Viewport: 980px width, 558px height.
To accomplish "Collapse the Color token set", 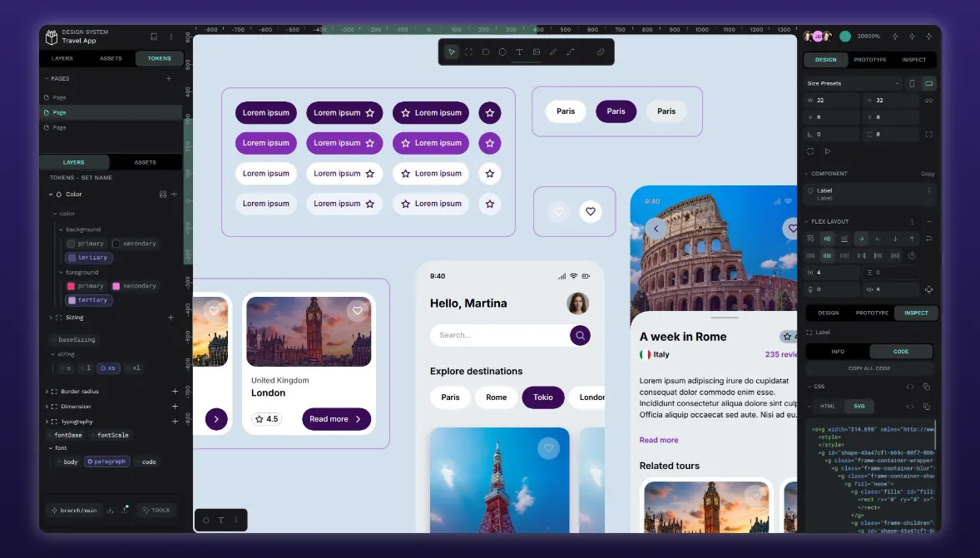I will tap(51, 195).
